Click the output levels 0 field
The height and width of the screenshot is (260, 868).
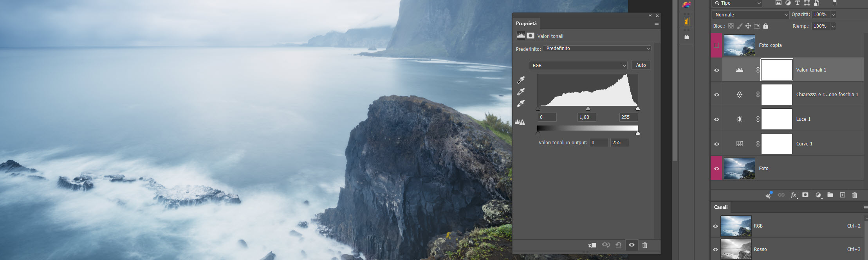[599, 143]
